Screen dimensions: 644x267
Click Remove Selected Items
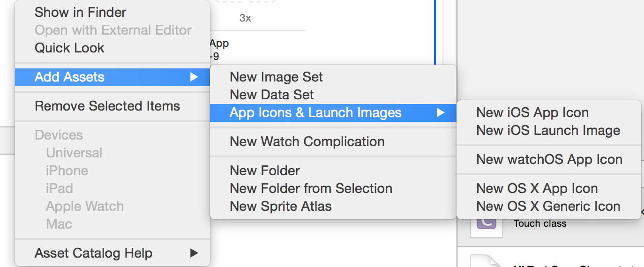pos(107,106)
